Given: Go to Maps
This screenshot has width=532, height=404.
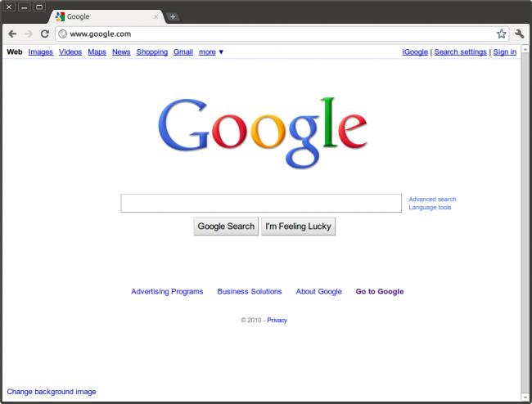Looking at the screenshot, I should (x=97, y=52).
